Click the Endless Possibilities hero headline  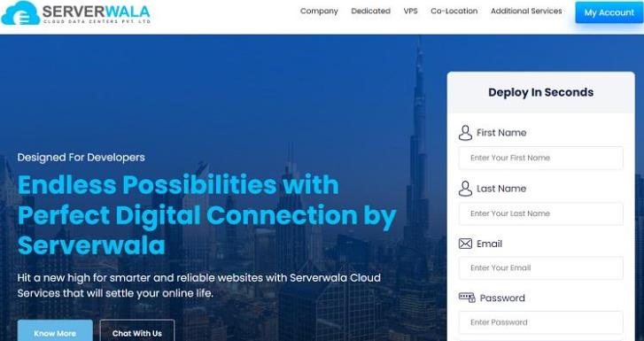point(206,215)
